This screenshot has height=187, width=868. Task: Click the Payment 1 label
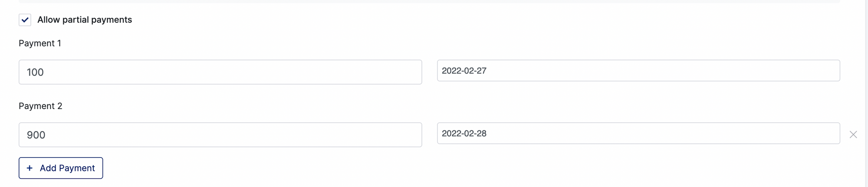click(40, 43)
